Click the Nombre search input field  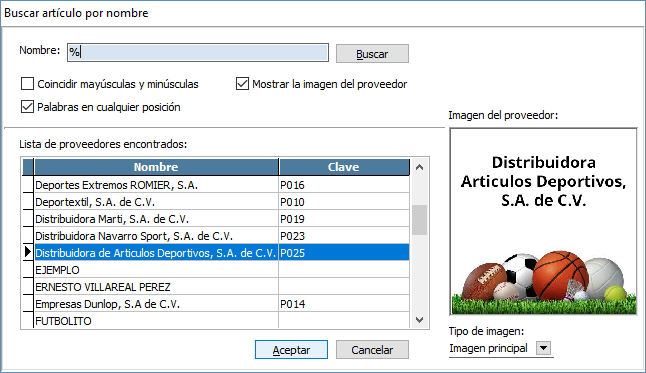198,53
